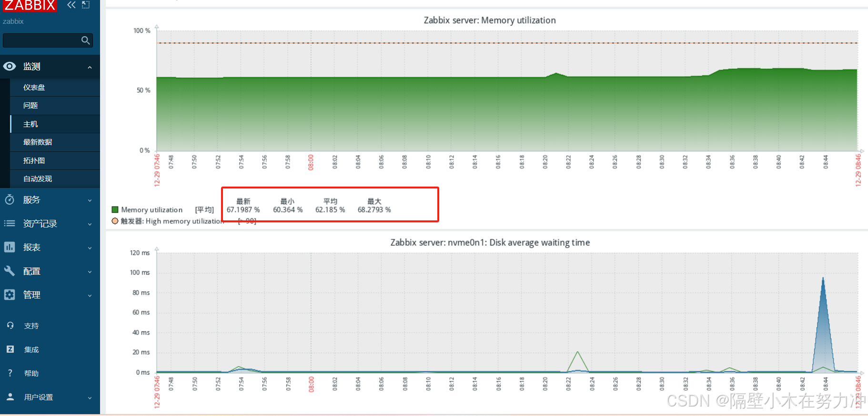Click the ZABBIX logo
Screen dimensions: 868x416
point(30,5)
